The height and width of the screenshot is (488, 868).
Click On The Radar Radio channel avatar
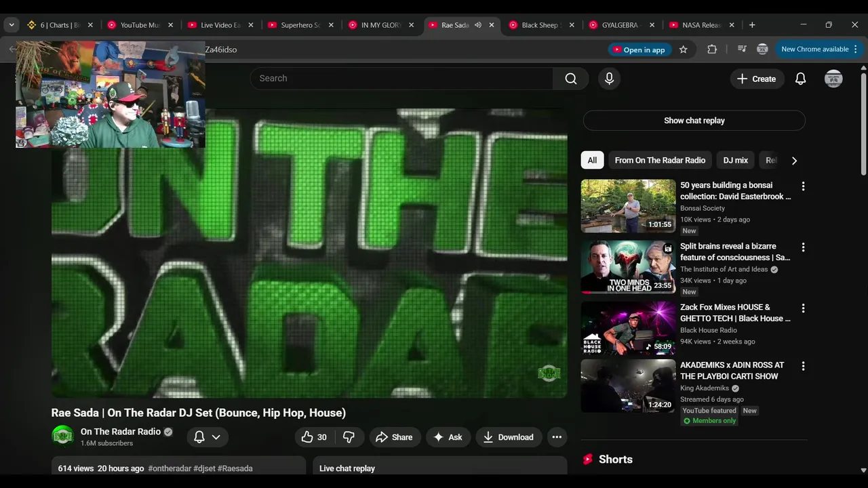coord(63,436)
